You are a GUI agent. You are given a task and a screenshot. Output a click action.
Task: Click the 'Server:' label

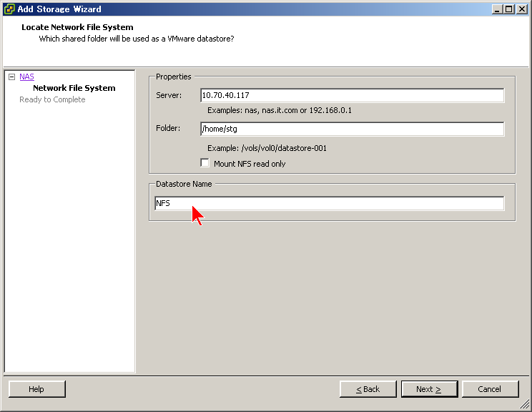click(x=169, y=95)
